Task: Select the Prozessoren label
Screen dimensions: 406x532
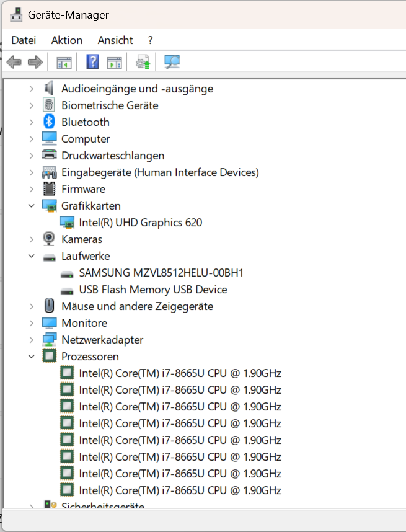Action: (90, 357)
